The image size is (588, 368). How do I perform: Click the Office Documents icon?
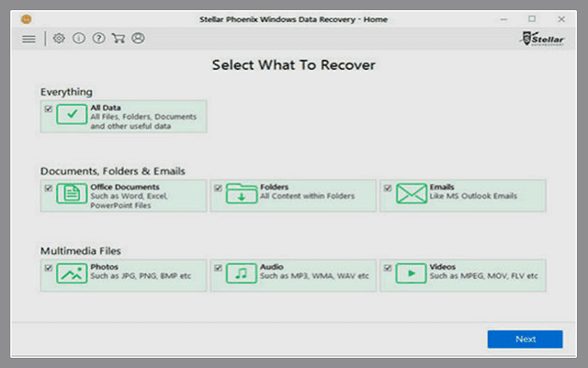coord(72,194)
